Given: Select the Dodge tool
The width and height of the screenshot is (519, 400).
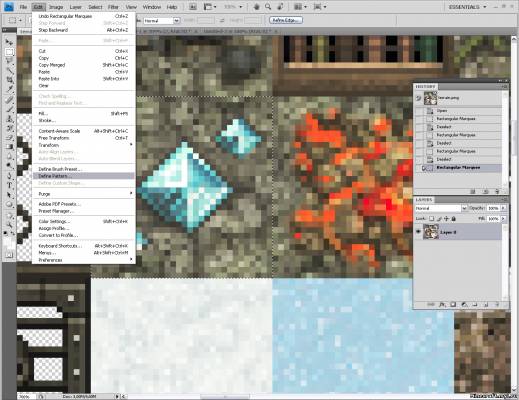Looking at the screenshot, I should coord(9,165).
